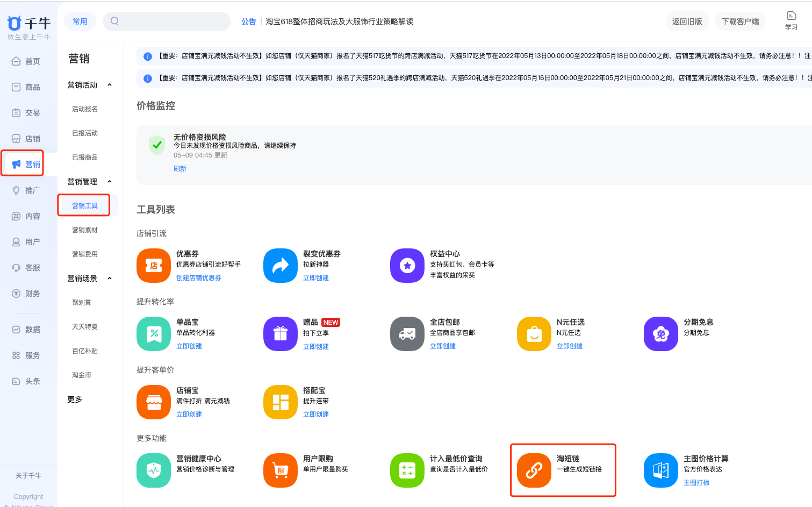Go to 首页 in left sidebar

[26, 61]
